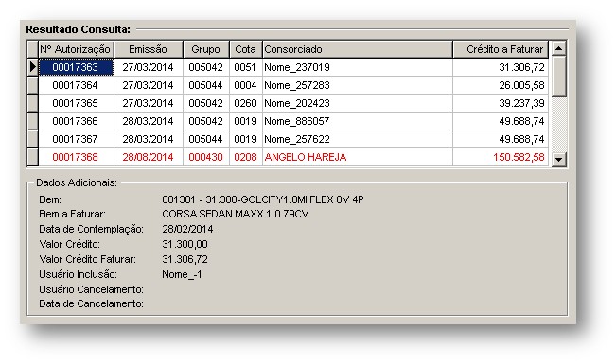This screenshot has height=364, width=616.
Task: Click emission date in row 00017363
Action: (x=149, y=67)
